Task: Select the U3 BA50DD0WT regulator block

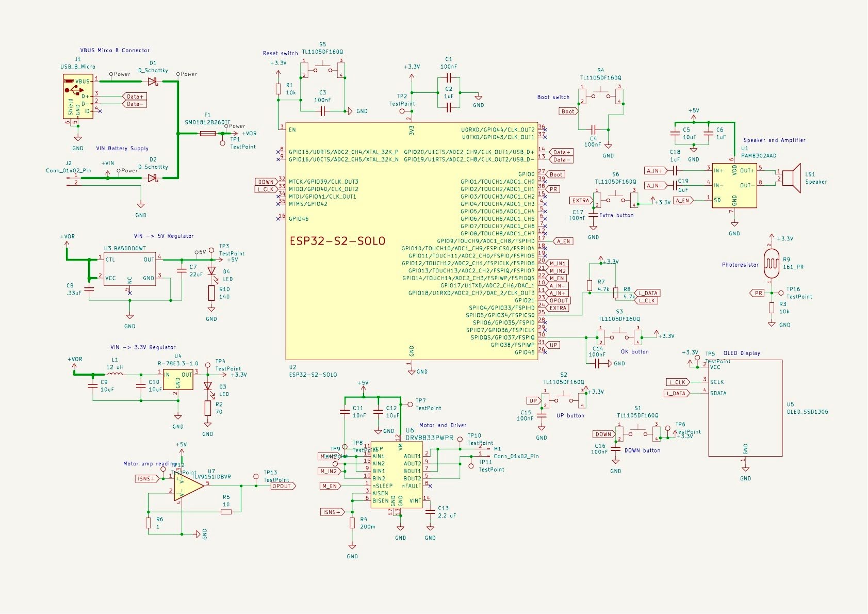Action: coord(130,269)
